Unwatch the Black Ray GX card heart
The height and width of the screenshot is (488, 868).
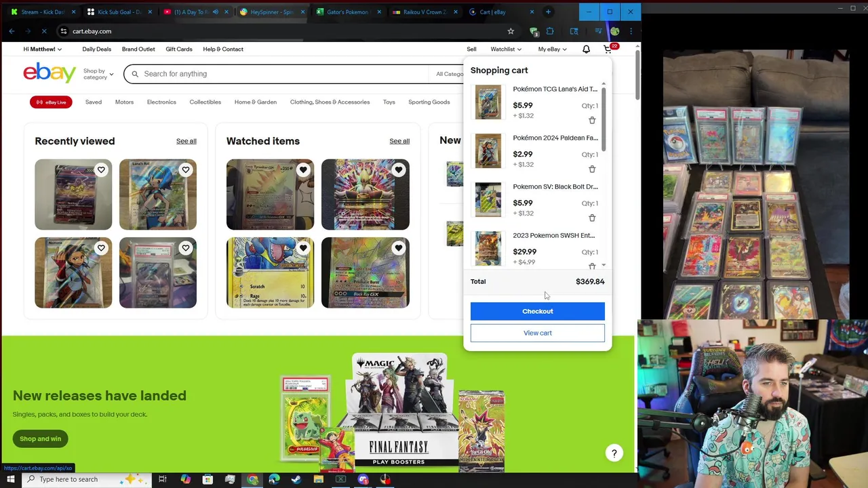click(x=398, y=248)
